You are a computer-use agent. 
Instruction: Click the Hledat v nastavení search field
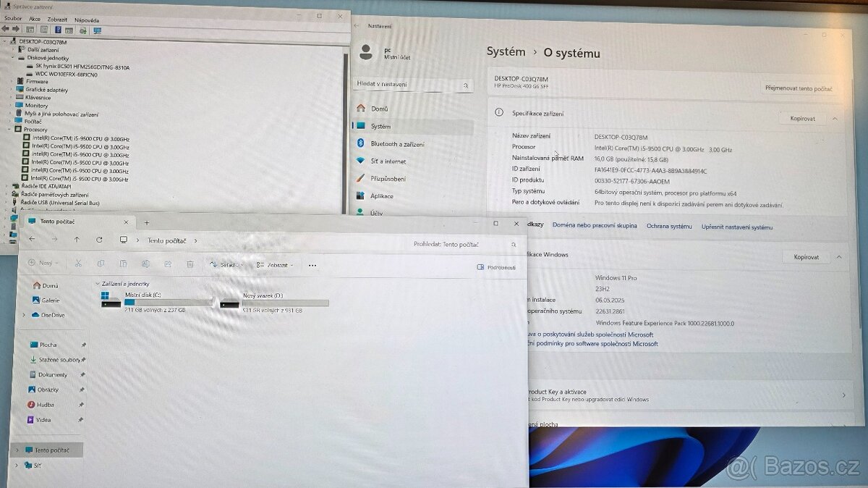click(414, 85)
